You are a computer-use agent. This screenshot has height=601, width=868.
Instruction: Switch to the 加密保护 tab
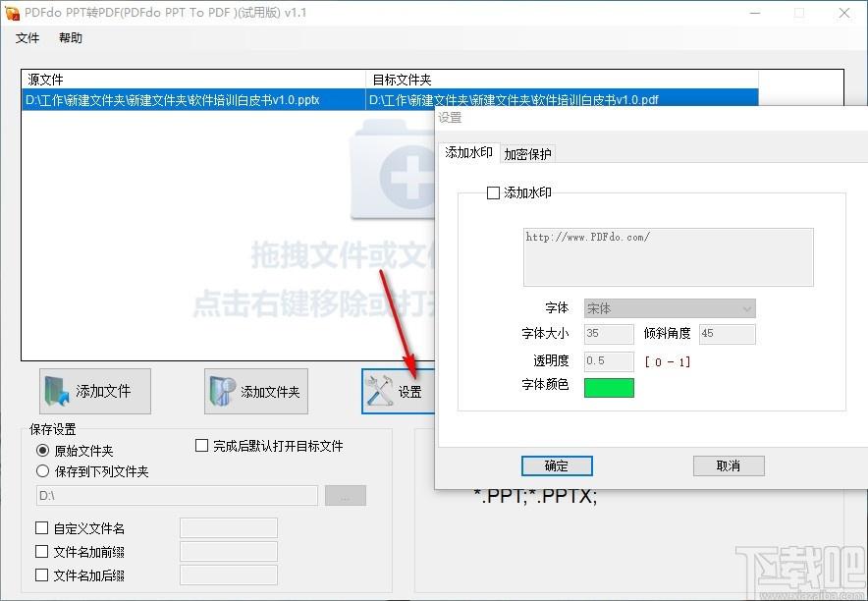[x=527, y=154]
